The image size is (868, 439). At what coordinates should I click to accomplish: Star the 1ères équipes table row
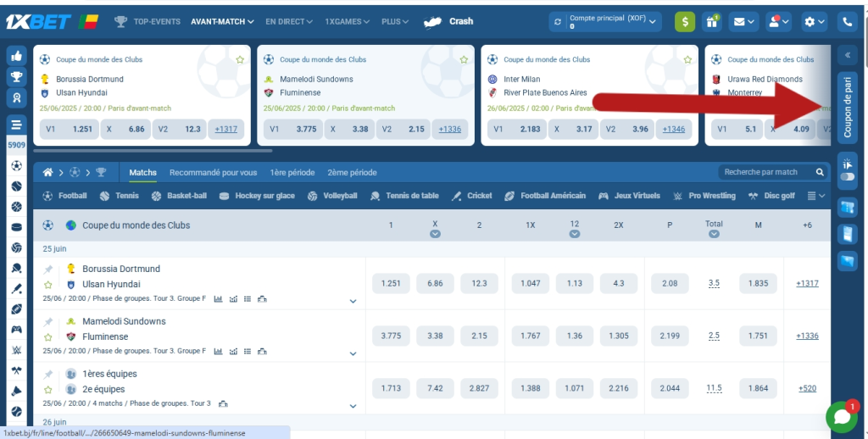pyautogui.click(x=48, y=389)
